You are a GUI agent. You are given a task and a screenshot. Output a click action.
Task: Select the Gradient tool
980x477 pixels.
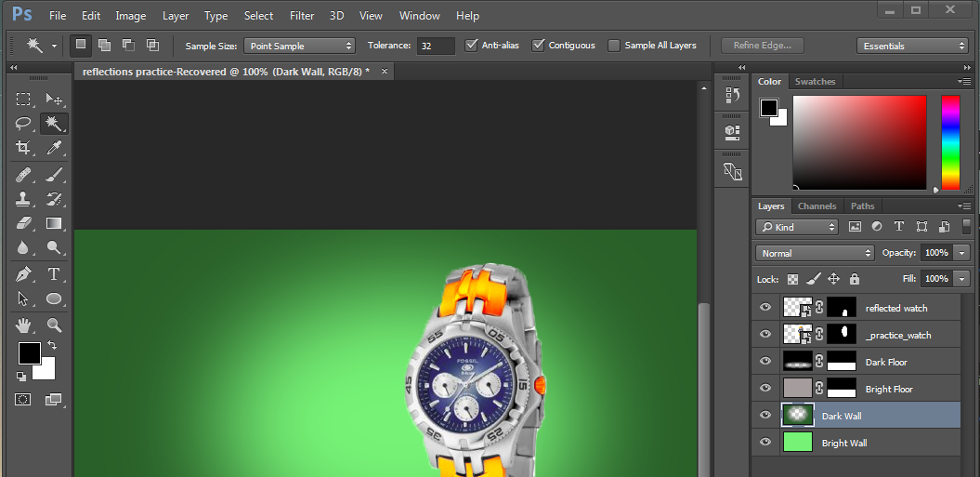(54, 223)
